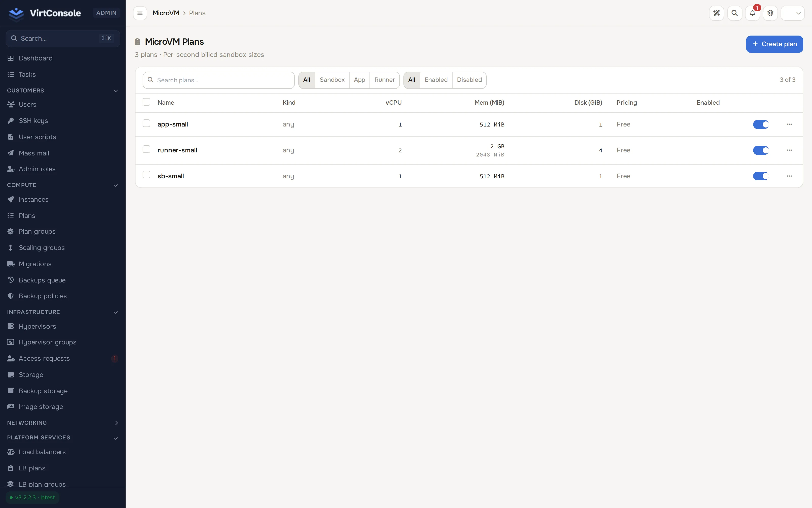Click the Search plans input field
The height and width of the screenshot is (508, 812).
(x=218, y=80)
